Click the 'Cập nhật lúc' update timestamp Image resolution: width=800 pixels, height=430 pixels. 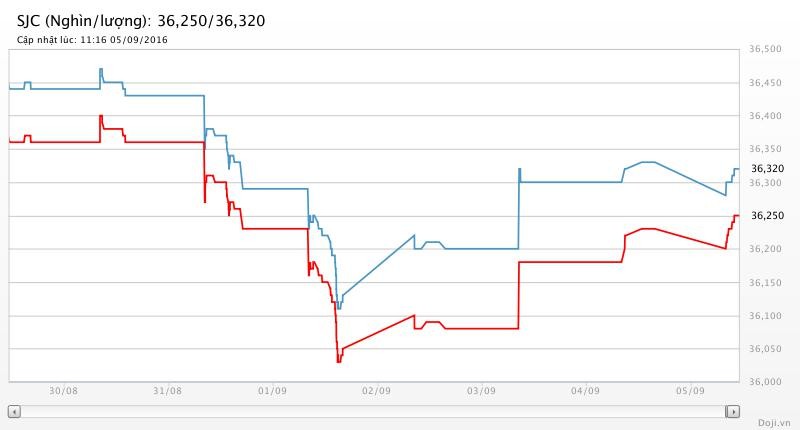click(92, 40)
